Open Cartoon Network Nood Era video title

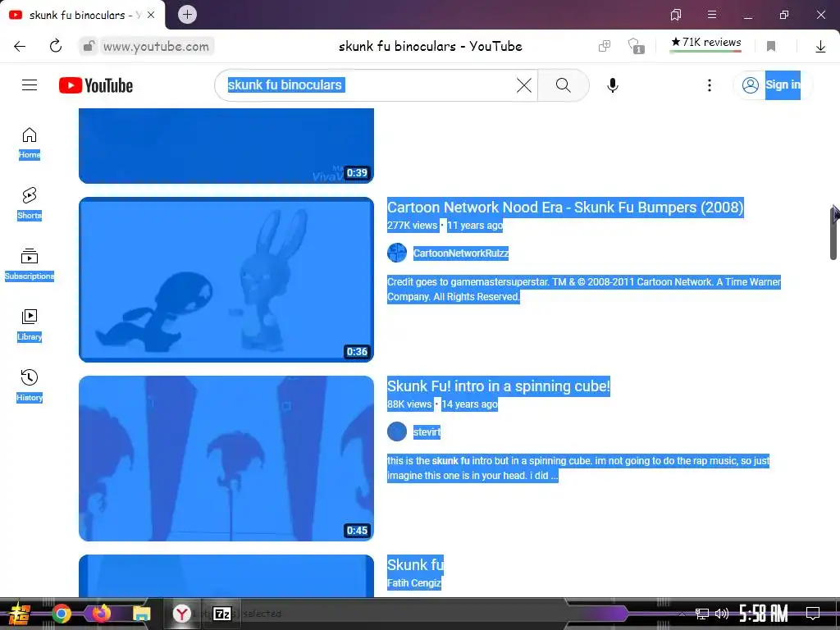pyautogui.click(x=565, y=208)
